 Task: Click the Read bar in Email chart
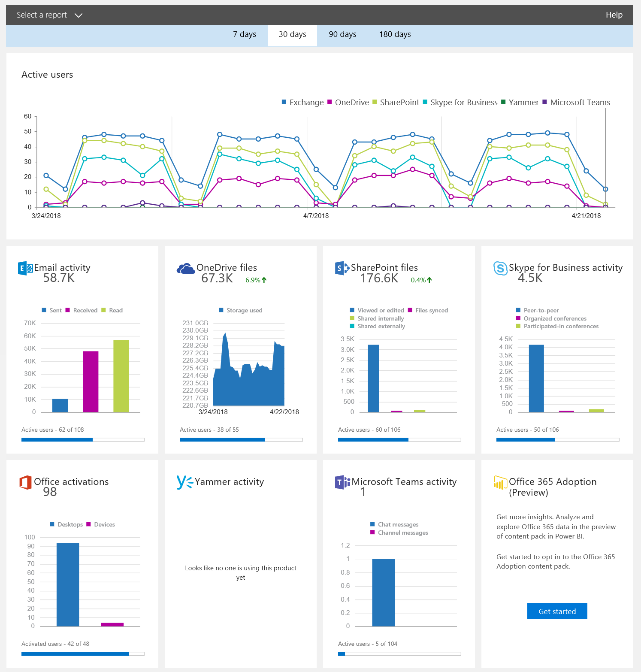[121, 376]
